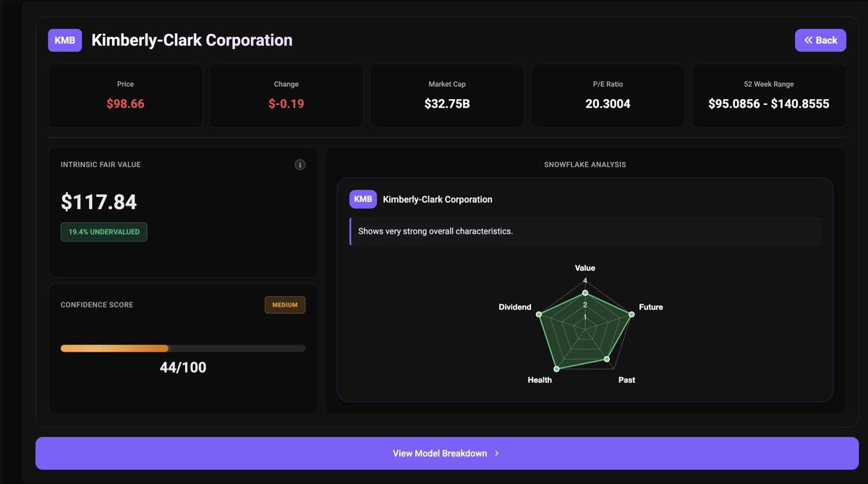
Task: Click the Dividend point on radar chart
Action: click(x=539, y=314)
